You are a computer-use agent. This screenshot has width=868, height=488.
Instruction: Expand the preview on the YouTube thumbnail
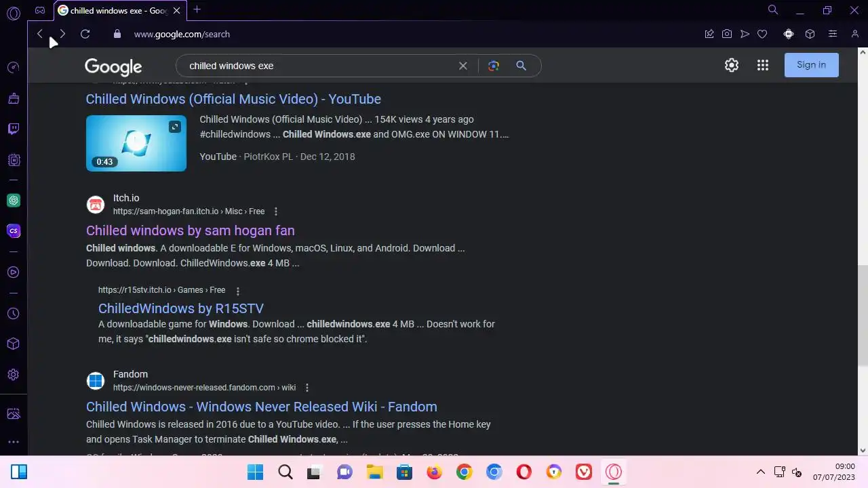pyautogui.click(x=175, y=127)
